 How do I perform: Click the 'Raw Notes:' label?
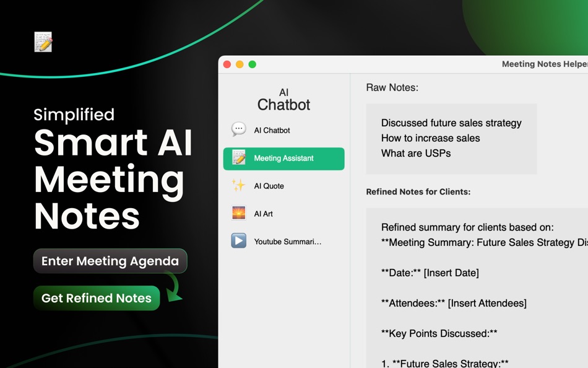392,87
